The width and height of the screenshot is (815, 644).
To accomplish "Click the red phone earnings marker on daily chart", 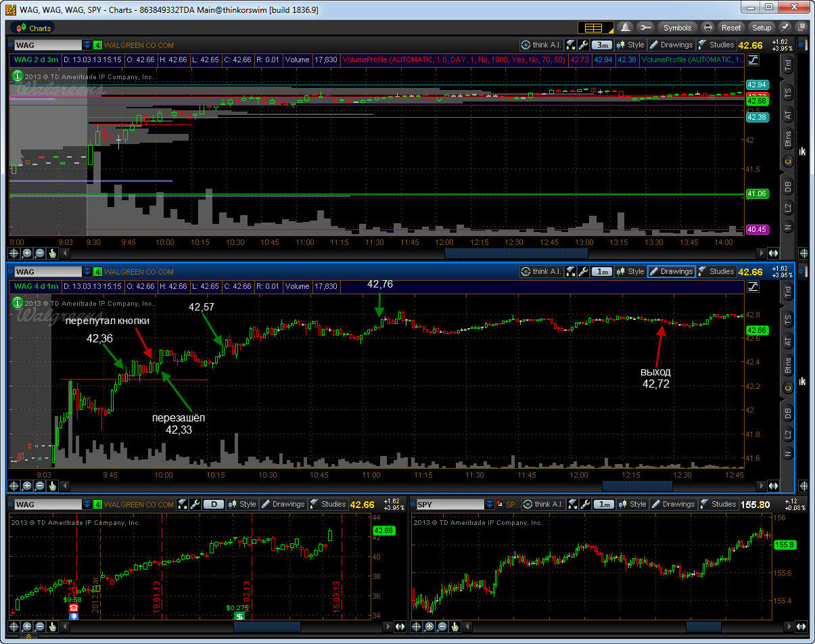I will pos(73,608).
